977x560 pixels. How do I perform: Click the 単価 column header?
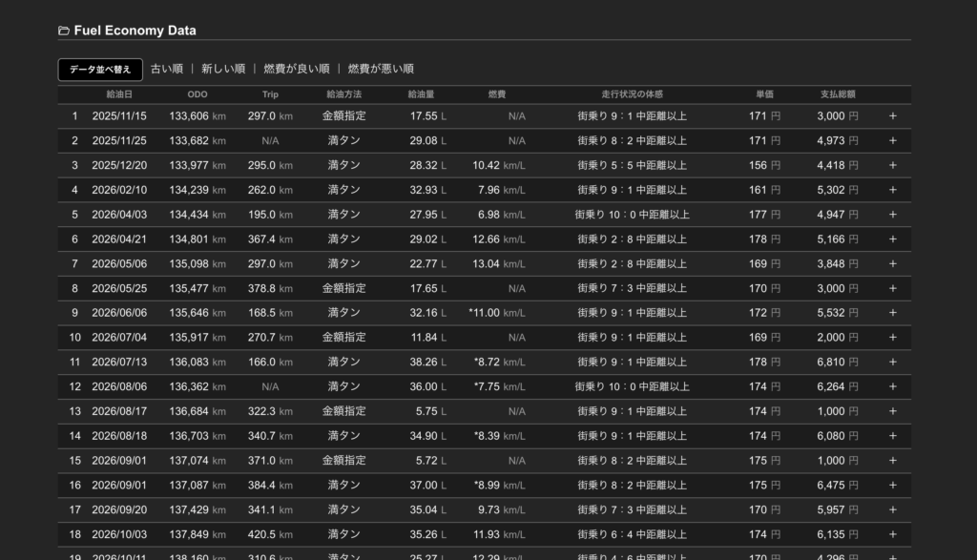[764, 94]
